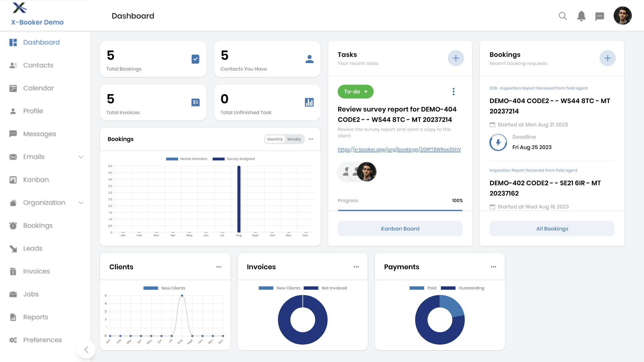
Task: Open the To-do status dropdown
Action: tap(355, 91)
